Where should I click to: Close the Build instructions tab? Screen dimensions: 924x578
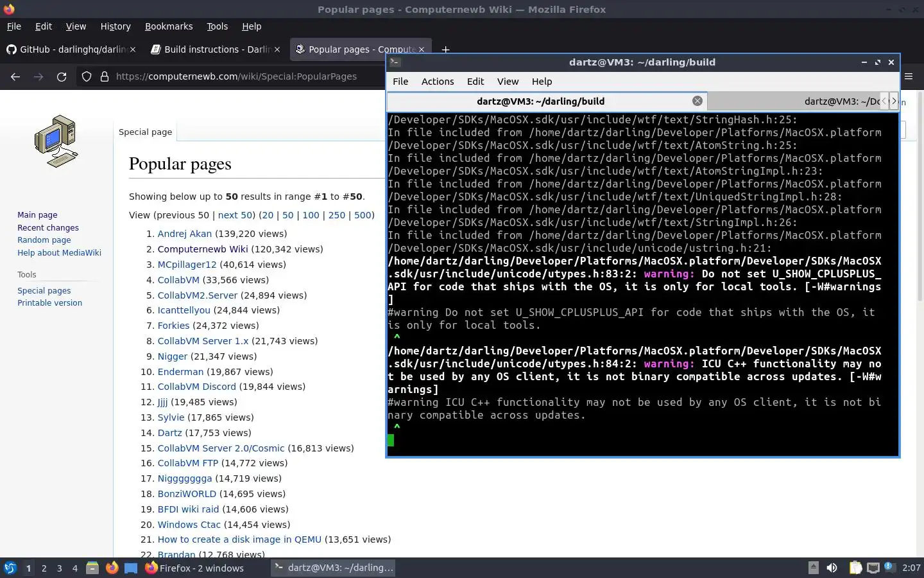click(277, 49)
